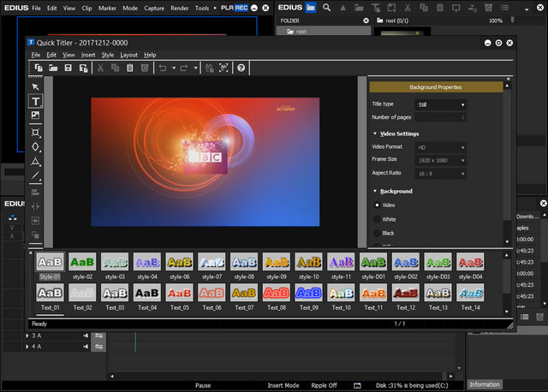548x392 pixels.
Task: Select the White background radio button
Action: click(377, 219)
